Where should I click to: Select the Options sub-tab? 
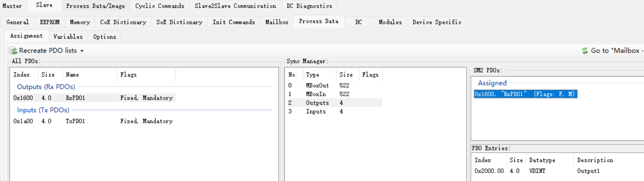tap(104, 36)
